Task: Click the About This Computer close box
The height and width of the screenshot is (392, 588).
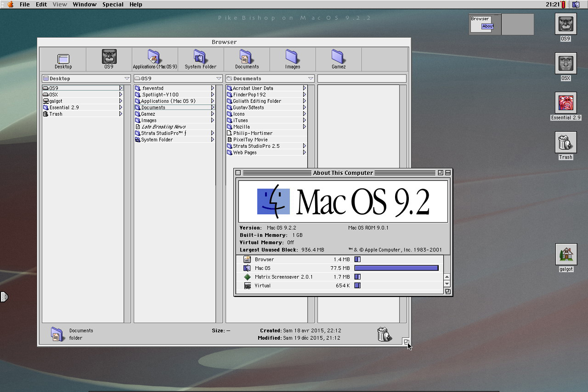Action: point(238,173)
